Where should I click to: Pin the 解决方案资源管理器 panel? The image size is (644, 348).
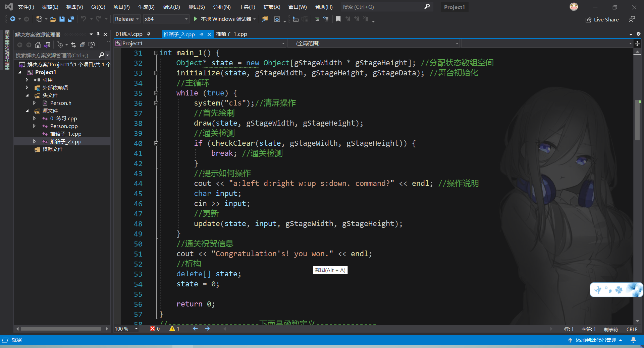tap(98, 34)
